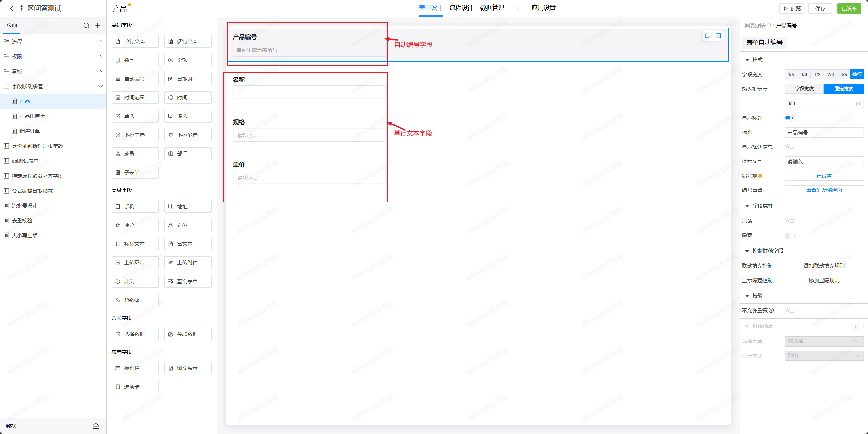
Task: Click the plus icon to add page
Action: [98, 26]
